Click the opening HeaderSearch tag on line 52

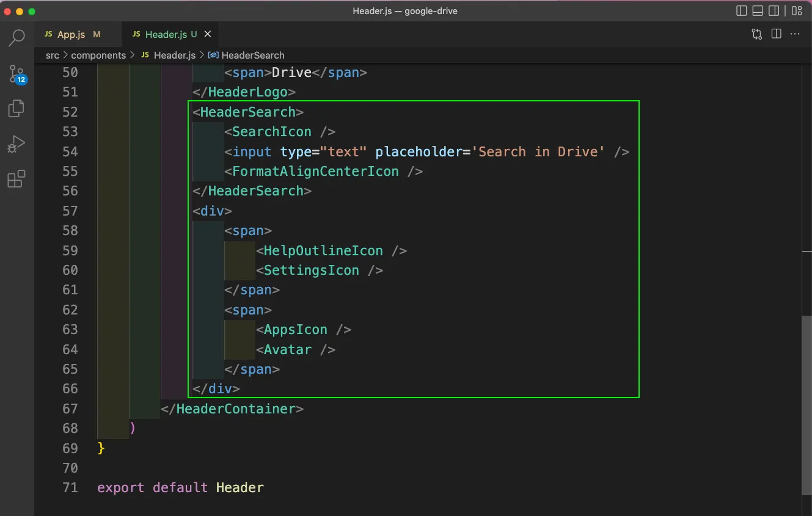click(248, 112)
